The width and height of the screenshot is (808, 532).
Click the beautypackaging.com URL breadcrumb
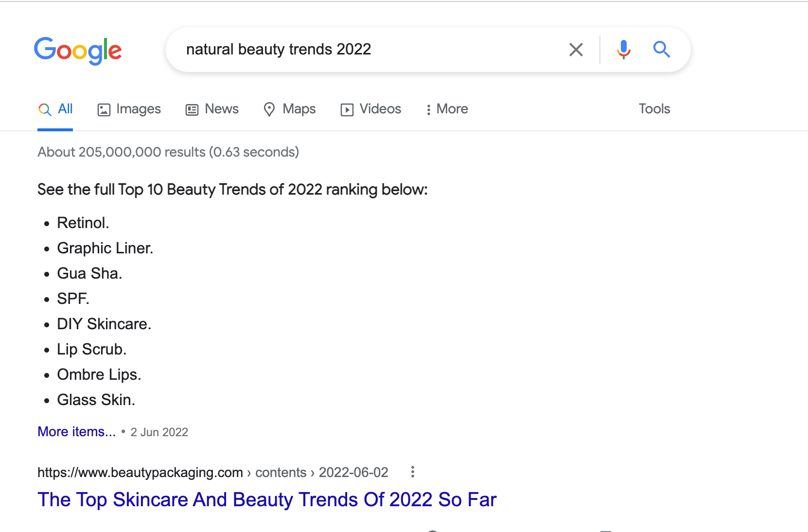tap(140, 472)
